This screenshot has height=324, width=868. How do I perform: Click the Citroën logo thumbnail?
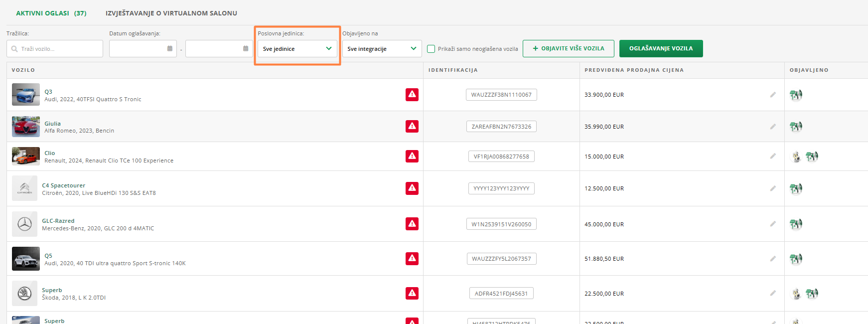click(24, 188)
